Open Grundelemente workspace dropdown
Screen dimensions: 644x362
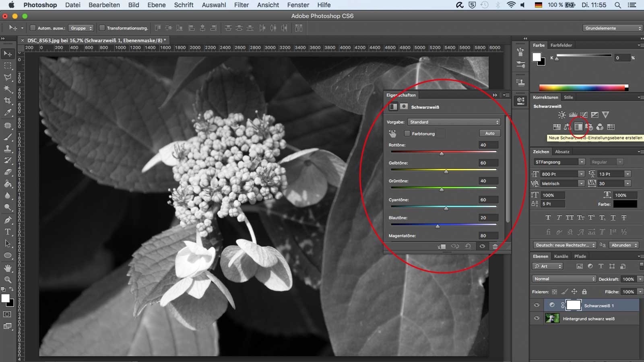[613, 28]
